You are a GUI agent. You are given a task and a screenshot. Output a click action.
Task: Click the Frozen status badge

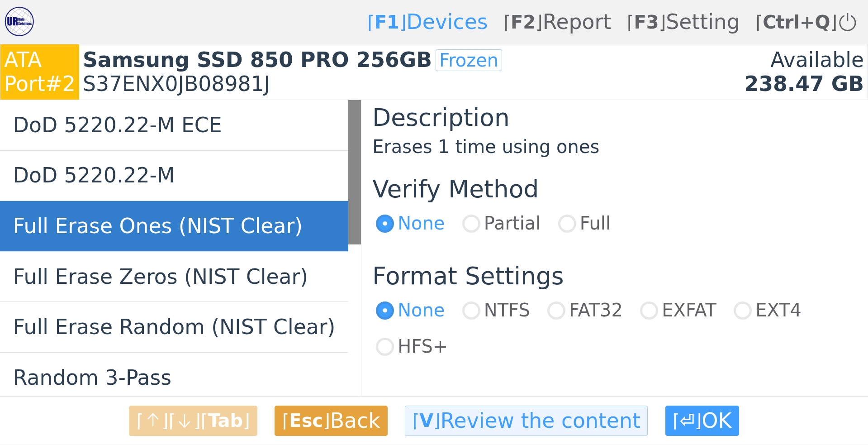468,60
